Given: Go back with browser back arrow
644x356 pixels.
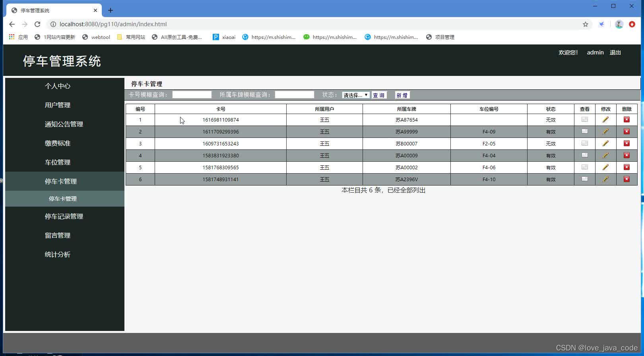Looking at the screenshot, I should (12, 24).
